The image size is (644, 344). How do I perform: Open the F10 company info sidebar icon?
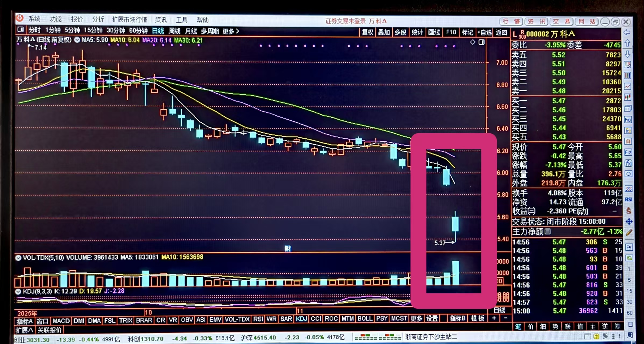pos(628,120)
